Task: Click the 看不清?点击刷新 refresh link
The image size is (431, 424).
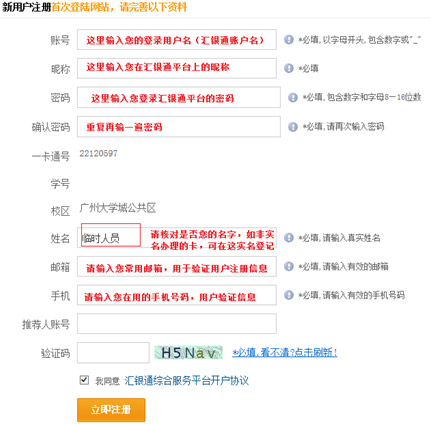Action: pyautogui.click(x=285, y=352)
